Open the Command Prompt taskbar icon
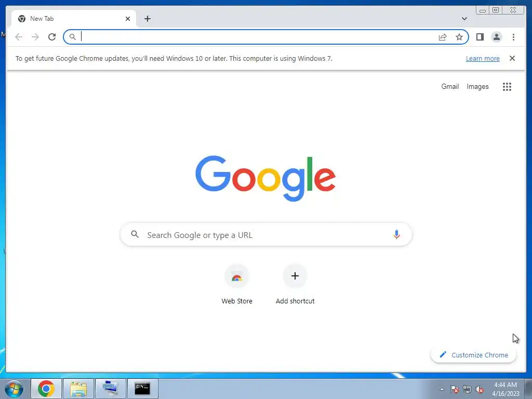 142,389
